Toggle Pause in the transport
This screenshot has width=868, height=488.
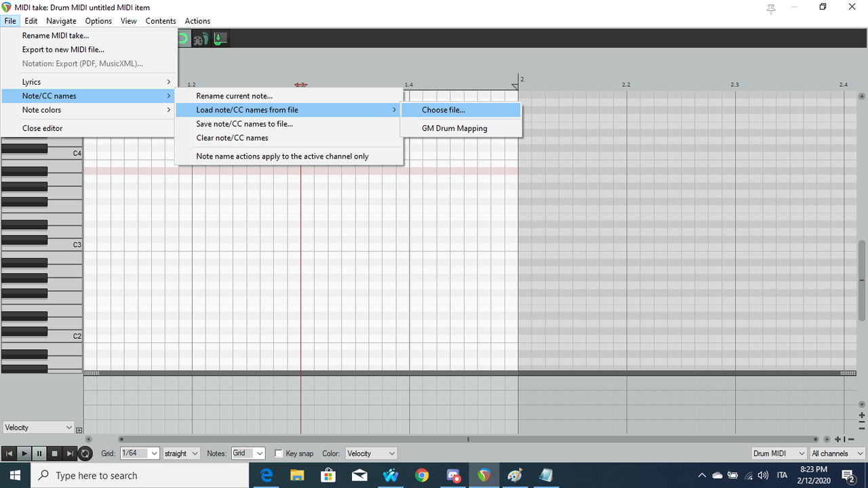39,453
